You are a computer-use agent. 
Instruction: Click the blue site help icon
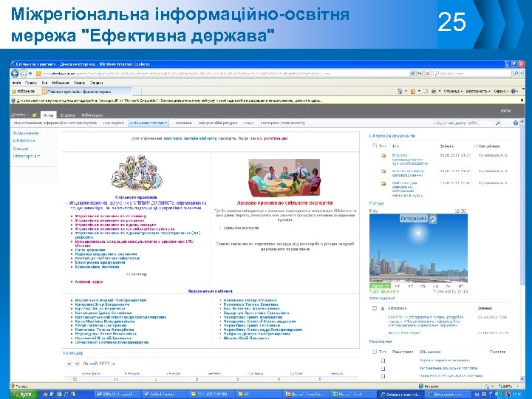coord(516,123)
